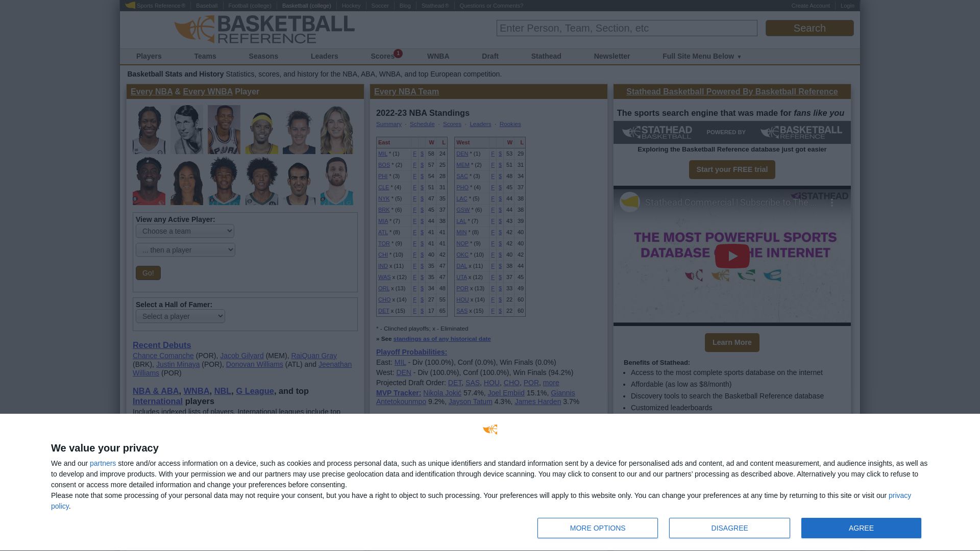Click the DISAGREE privacy consent button
The image size is (980, 551).
tap(729, 528)
